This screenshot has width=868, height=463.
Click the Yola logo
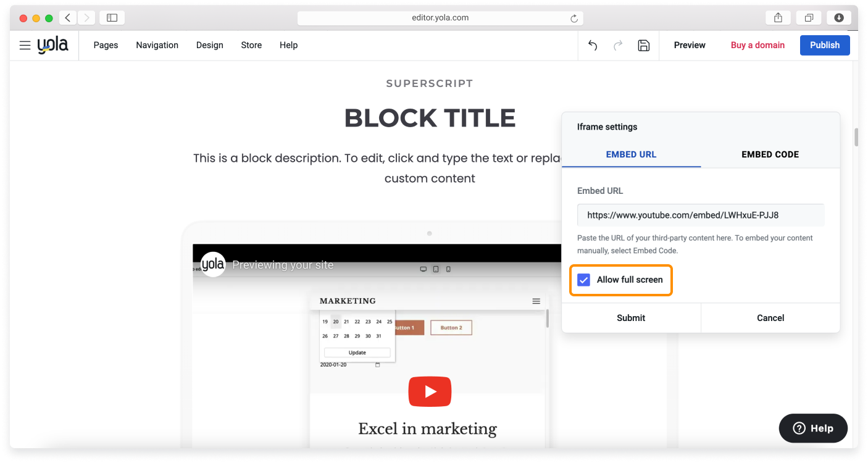coord(53,44)
